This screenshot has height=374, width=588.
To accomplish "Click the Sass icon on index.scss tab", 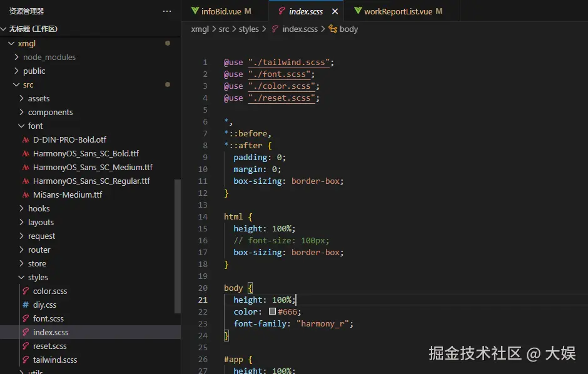I will (281, 11).
